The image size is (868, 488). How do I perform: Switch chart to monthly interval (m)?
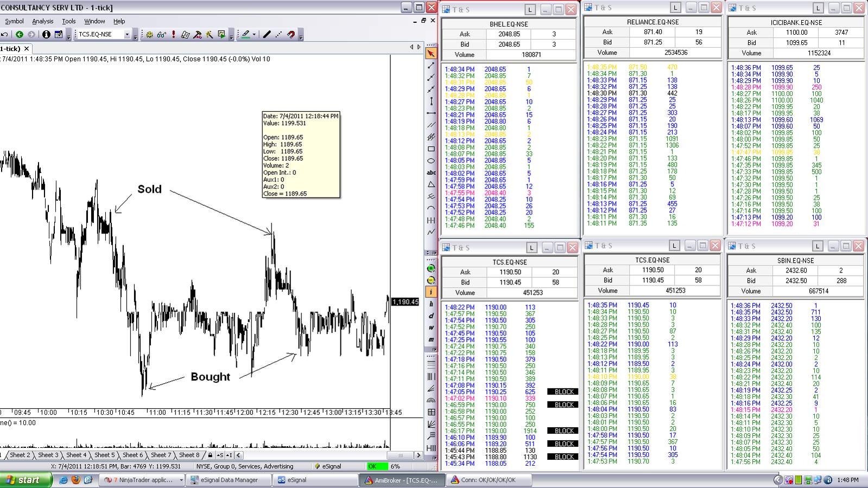click(431, 340)
